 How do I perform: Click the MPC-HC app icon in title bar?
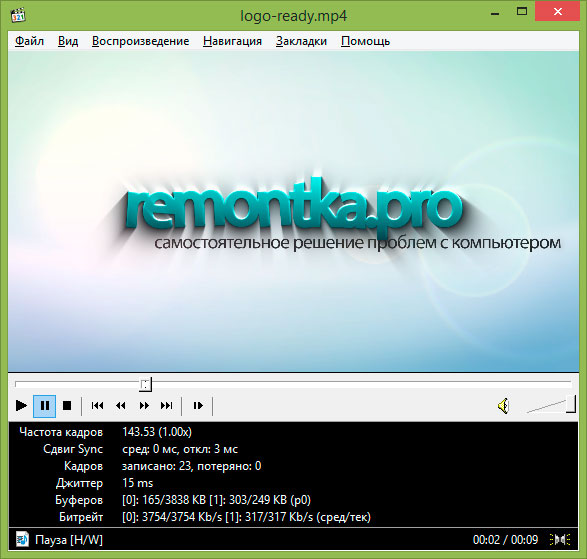(18, 15)
